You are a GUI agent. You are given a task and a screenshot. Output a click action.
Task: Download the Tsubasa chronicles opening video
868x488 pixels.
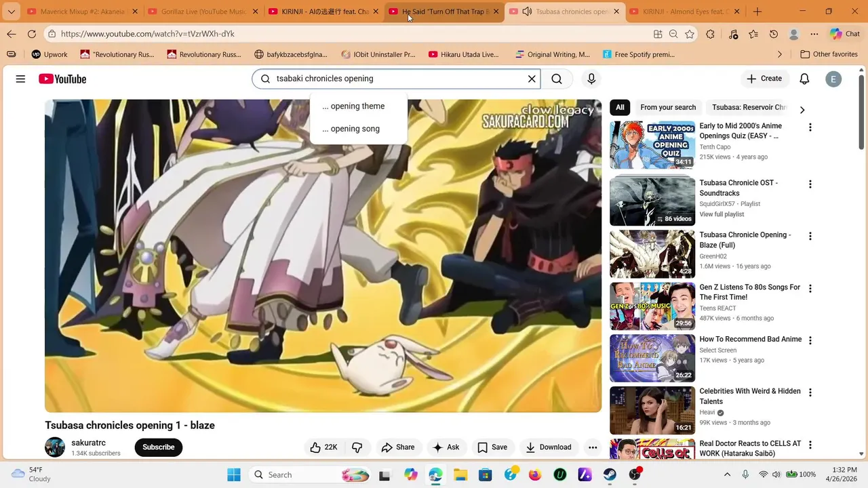click(x=549, y=447)
